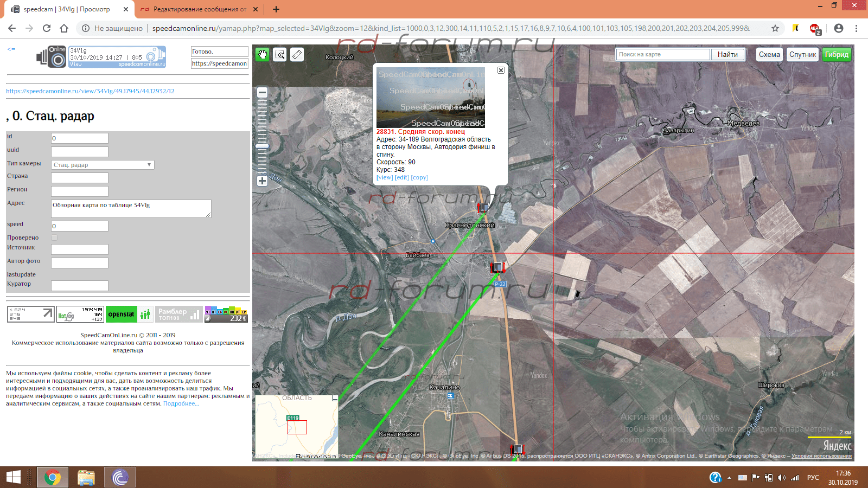Switch to Редактирование сообщения browser tab
868x488 pixels.
[199, 9]
